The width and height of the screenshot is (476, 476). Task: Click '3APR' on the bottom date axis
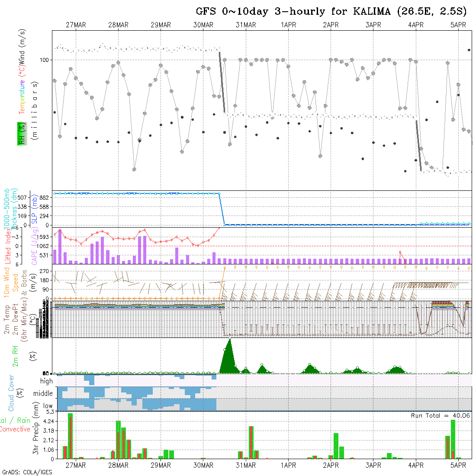(x=373, y=465)
